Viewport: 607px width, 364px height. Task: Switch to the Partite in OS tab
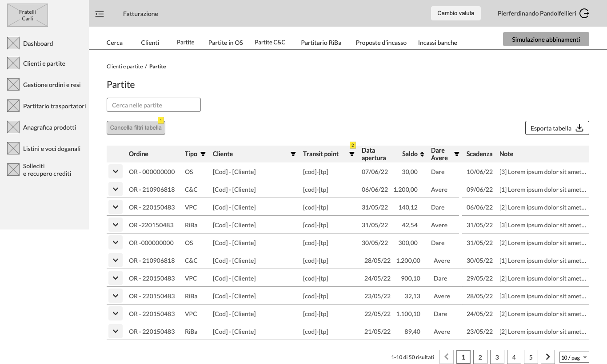(225, 43)
